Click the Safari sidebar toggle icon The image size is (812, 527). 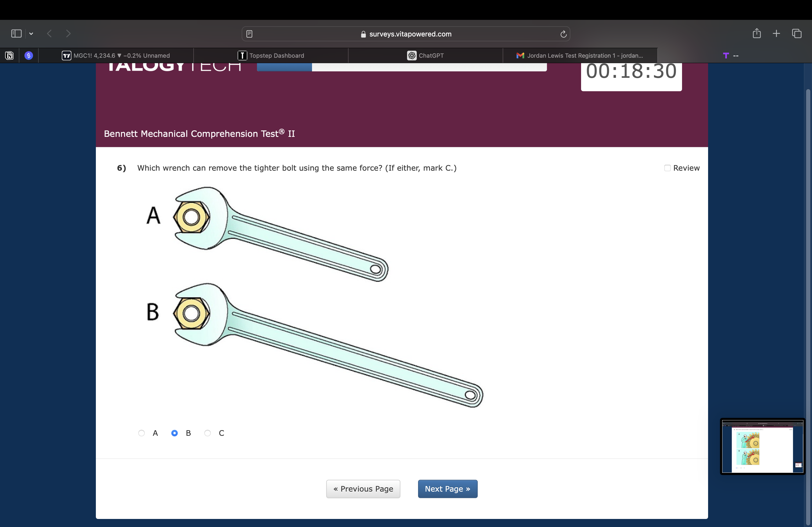pyautogui.click(x=16, y=33)
